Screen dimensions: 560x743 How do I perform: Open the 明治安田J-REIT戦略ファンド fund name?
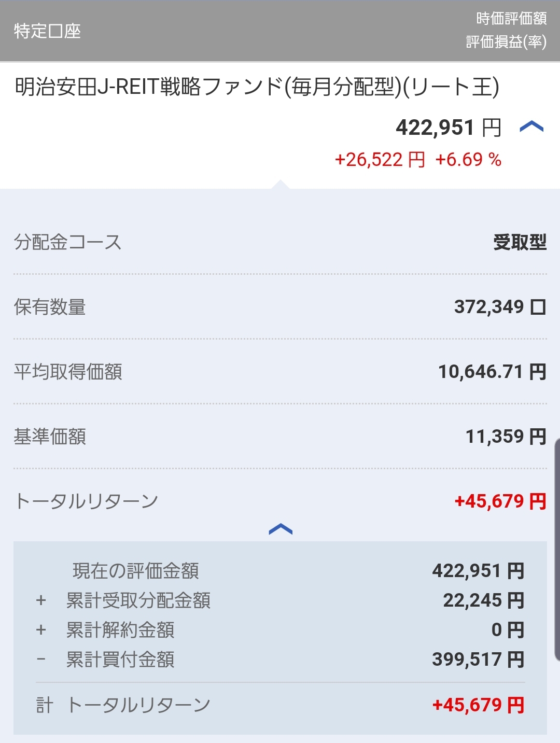(257, 87)
